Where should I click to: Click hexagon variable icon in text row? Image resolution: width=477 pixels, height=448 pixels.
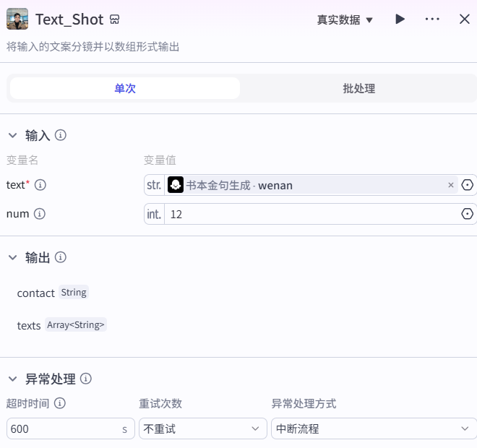(x=468, y=185)
